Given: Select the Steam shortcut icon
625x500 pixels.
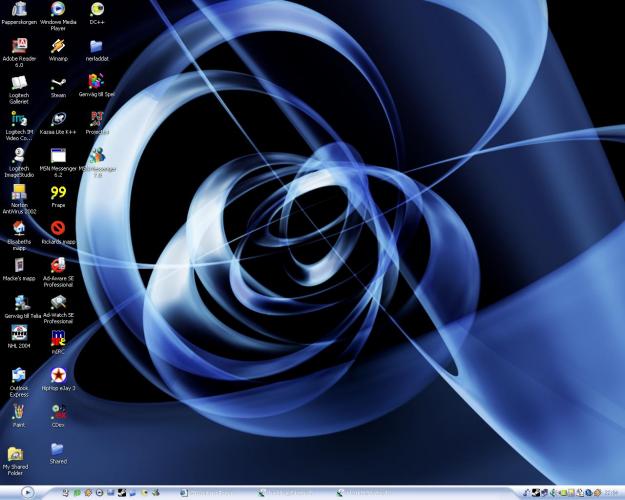Looking at the screenshot, I should click(x=58, y=83).
